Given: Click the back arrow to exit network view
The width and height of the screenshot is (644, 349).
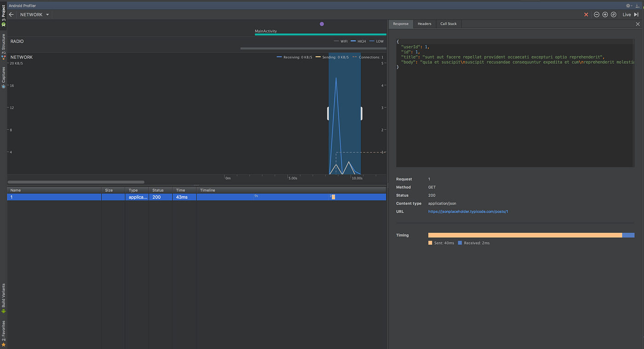Looking at the screenshot, I should [x=11, y=14].
